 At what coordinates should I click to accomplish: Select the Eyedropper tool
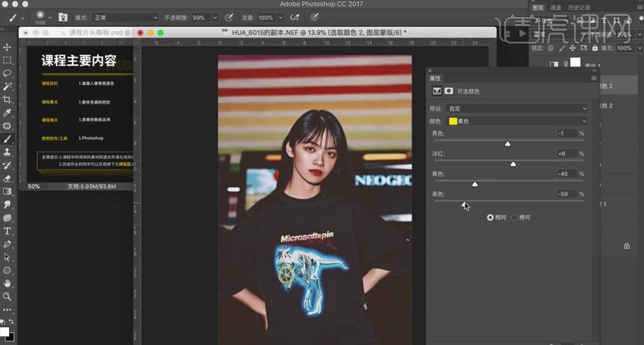[7, 113]
